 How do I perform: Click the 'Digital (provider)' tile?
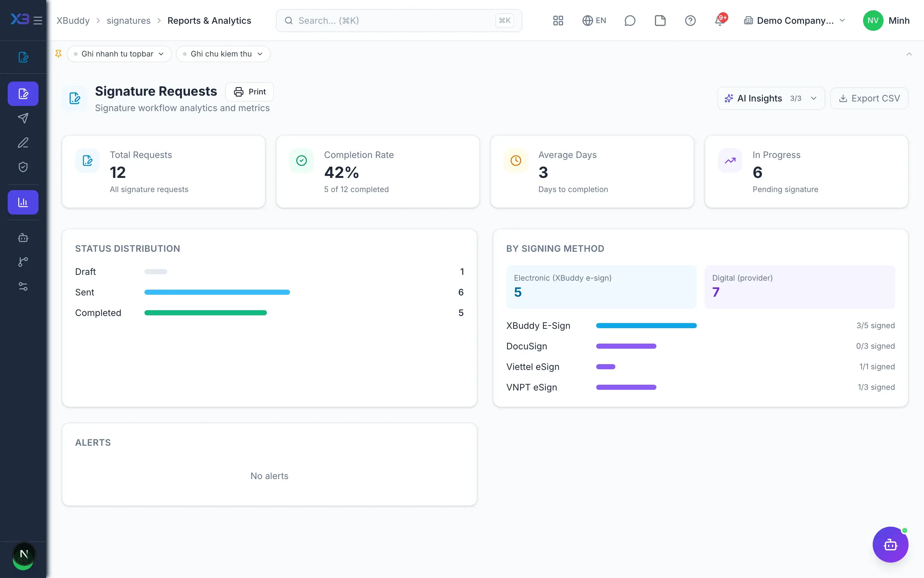(800, 287)
